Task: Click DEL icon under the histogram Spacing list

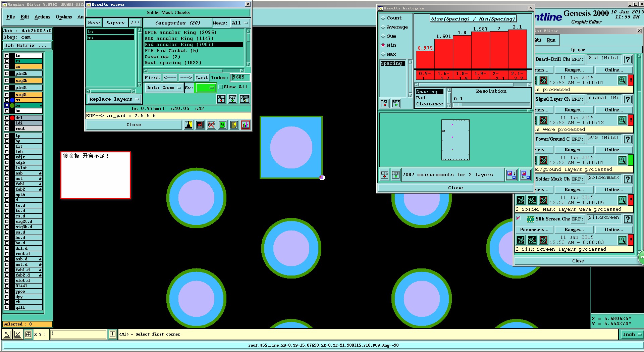Action: tap(385, 103)
